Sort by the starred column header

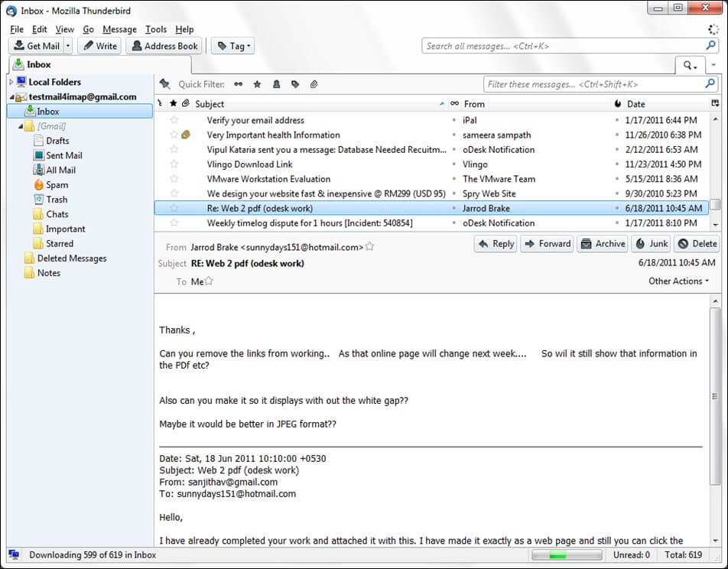[x=173, y=103]
